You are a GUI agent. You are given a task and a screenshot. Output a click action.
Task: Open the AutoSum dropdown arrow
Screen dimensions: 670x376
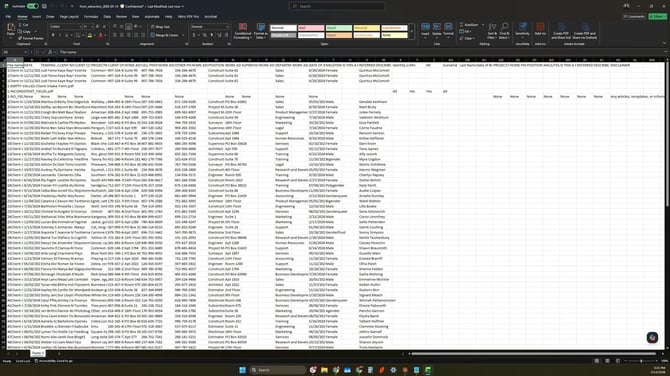pyautogui.click(x=482, y=25)
